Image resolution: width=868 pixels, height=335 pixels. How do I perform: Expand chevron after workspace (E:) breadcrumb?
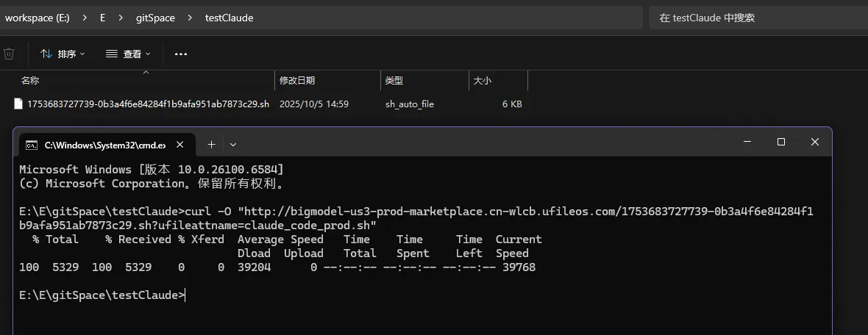coord(85,18)
